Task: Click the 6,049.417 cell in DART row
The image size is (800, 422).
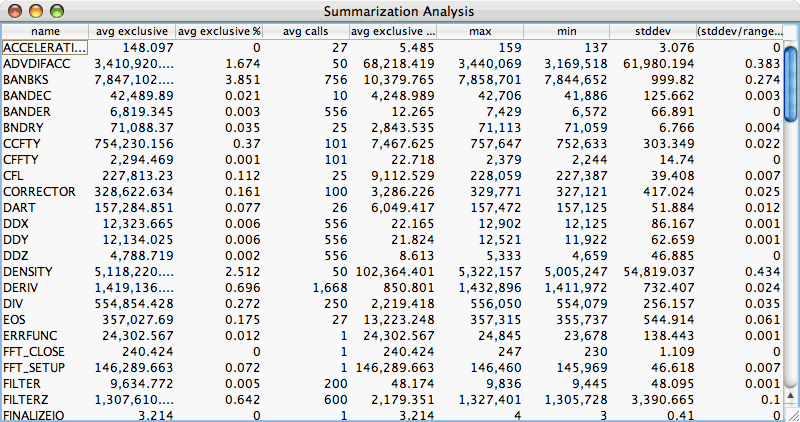Action: click(x=403, y=208)
